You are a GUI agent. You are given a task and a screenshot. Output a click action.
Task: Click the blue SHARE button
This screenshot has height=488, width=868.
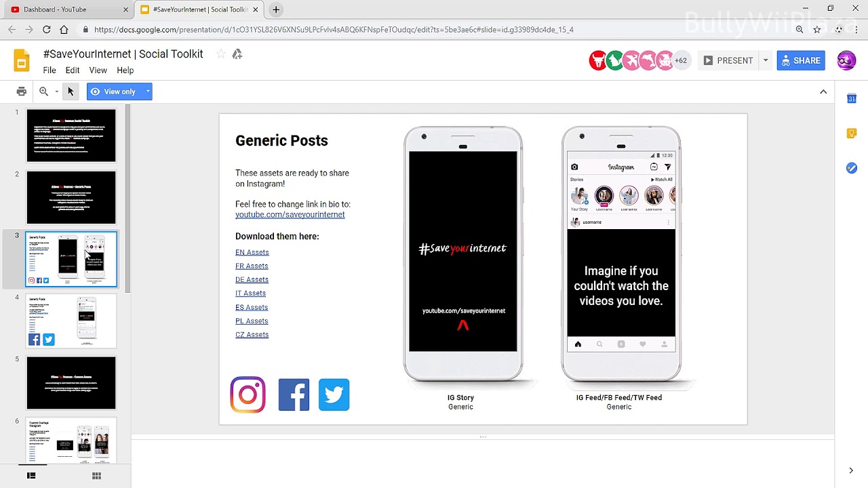[801, 60]
